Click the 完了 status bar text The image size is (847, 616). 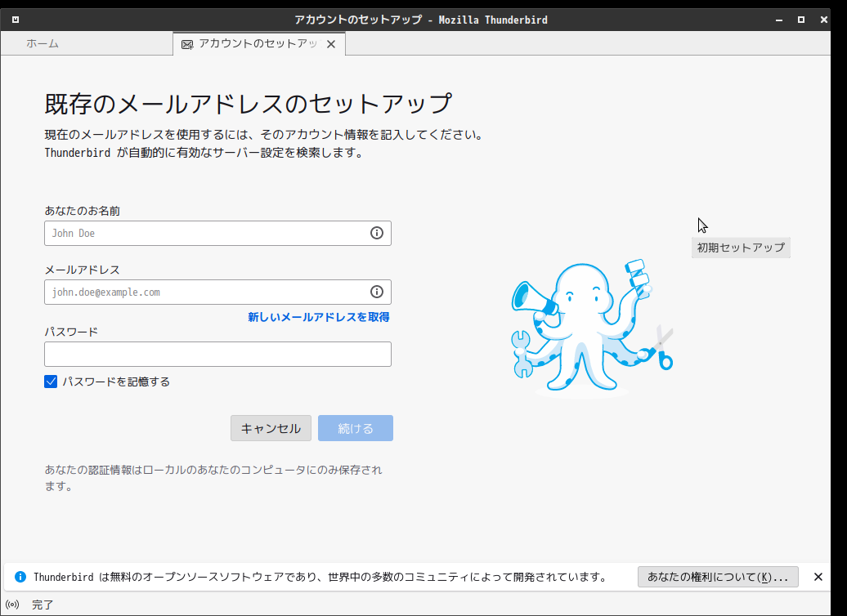coord(43,605)
